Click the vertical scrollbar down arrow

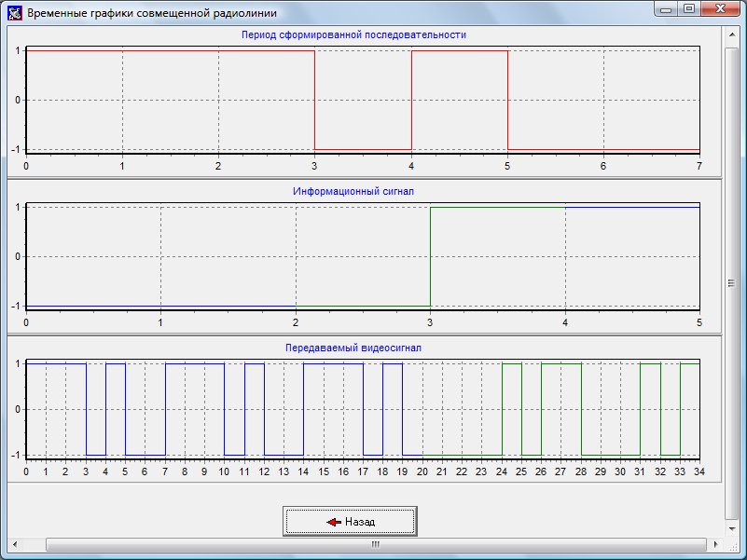(731, 528)
